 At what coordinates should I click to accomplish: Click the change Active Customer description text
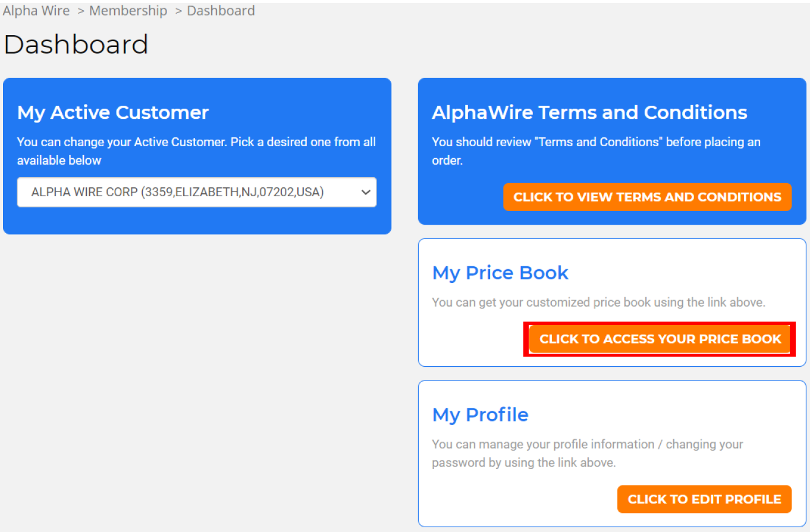pos(196,151)
